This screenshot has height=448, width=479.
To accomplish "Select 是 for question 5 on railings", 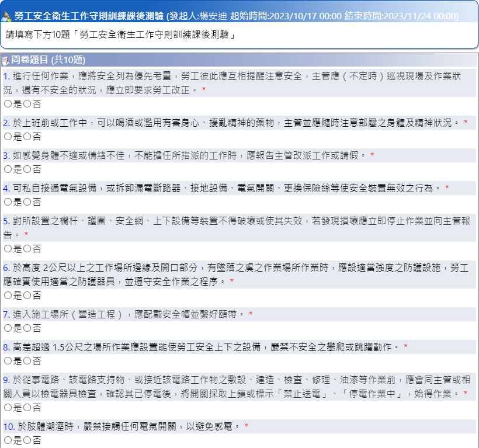I will click(x=8, y=249).
